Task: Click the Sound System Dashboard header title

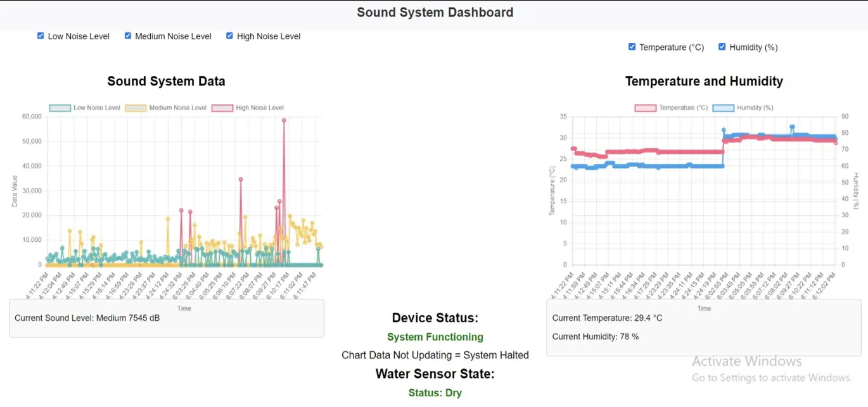Action: [x=435, y=12]
